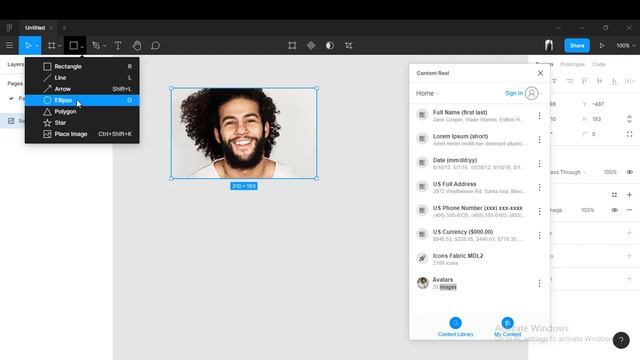640x360 pixels.
Task: Close the Content Reel panel
Action: point(540,73)
